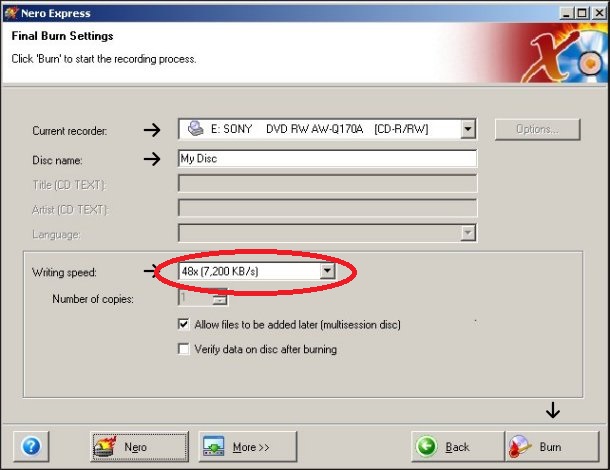Click the Nero Express title bar icon
This screenshot has height=470, width=610.
11,13
